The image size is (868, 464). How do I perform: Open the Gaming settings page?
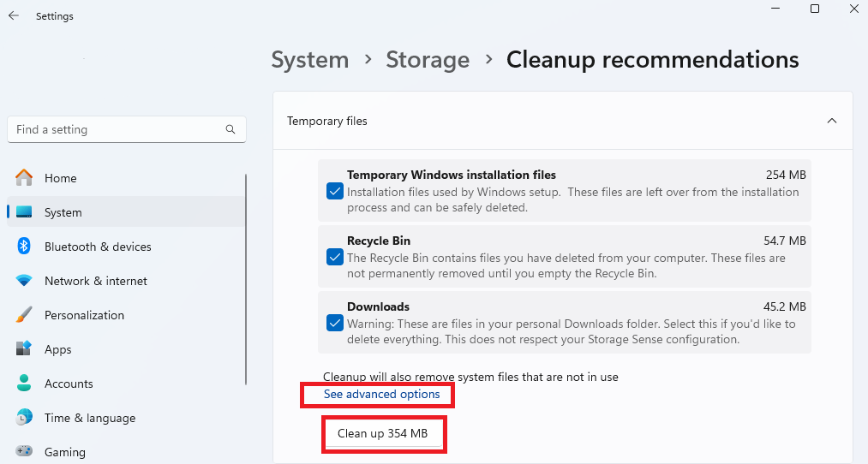64,452
